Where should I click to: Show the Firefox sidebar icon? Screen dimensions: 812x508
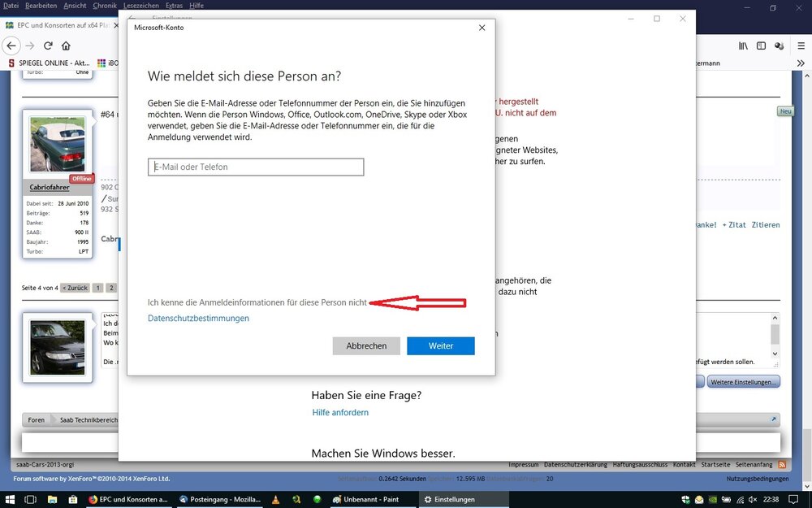[761, 46]
